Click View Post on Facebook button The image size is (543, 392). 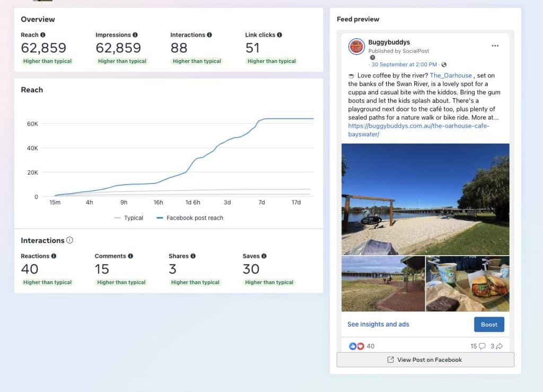(x=425, y=360)
